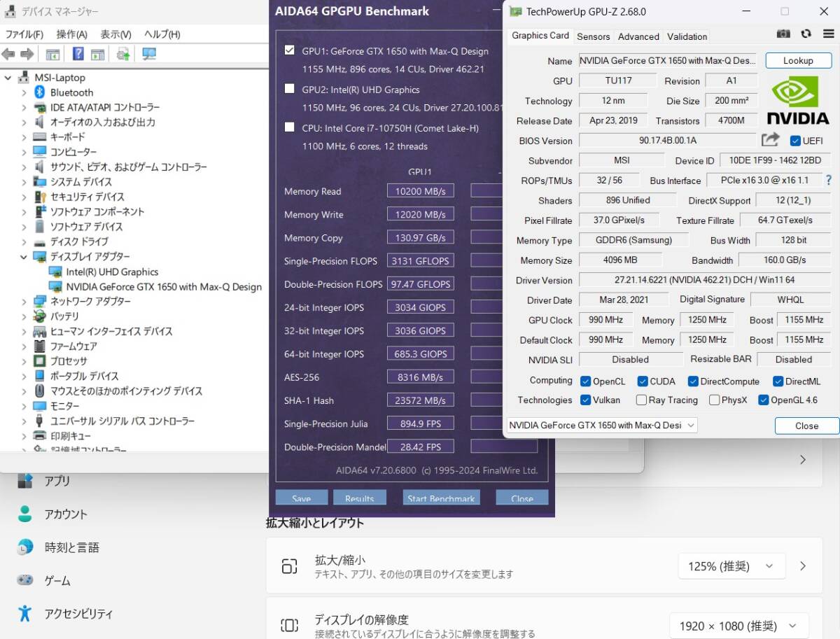Screen dimensions: 840x639
Task: Expand the Bluetooth device tree node
Action: coord(24,92)
